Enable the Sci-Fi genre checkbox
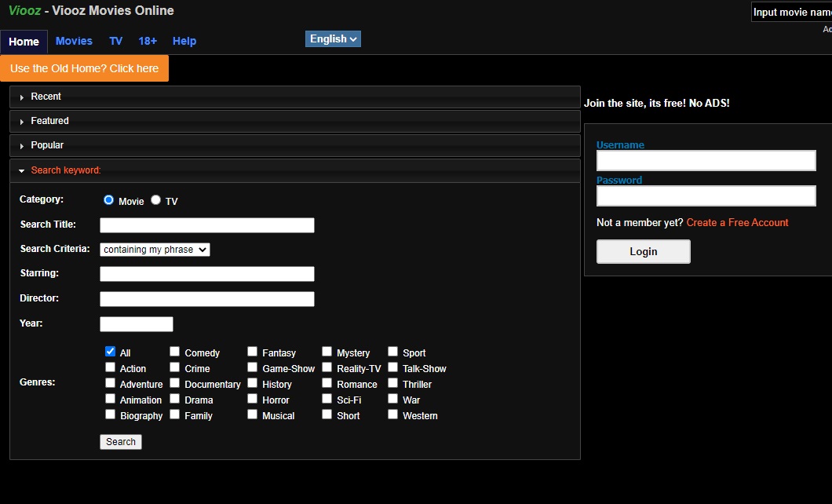The height and width of the screenshot is (504, 832). click(x=327, y=399)
